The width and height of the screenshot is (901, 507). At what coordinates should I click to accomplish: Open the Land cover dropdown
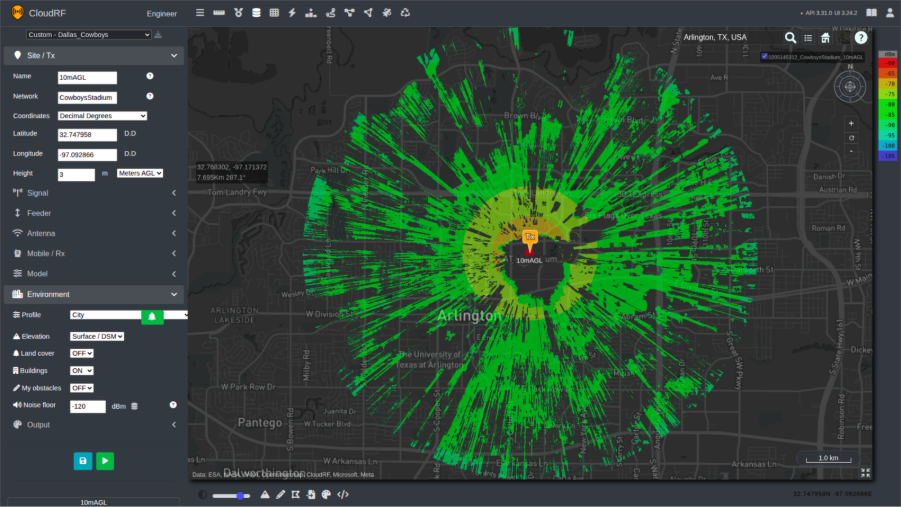coord(81,354)
